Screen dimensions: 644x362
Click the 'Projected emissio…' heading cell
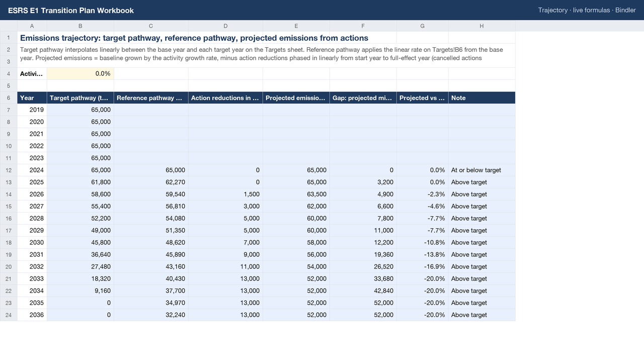click(x=296, y=98)
